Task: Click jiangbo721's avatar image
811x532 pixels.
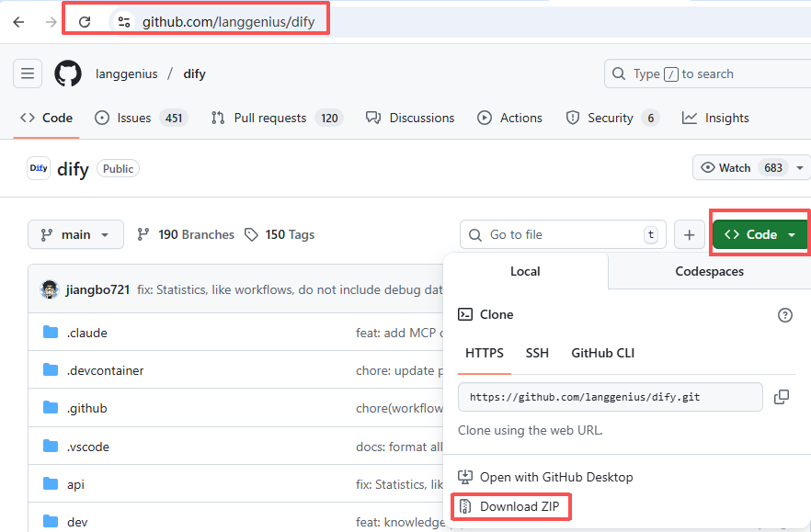Action: coord(50,289)
